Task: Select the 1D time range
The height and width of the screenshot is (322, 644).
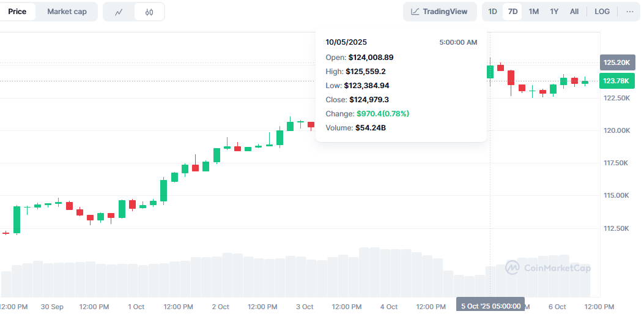Action: point(492,12)
